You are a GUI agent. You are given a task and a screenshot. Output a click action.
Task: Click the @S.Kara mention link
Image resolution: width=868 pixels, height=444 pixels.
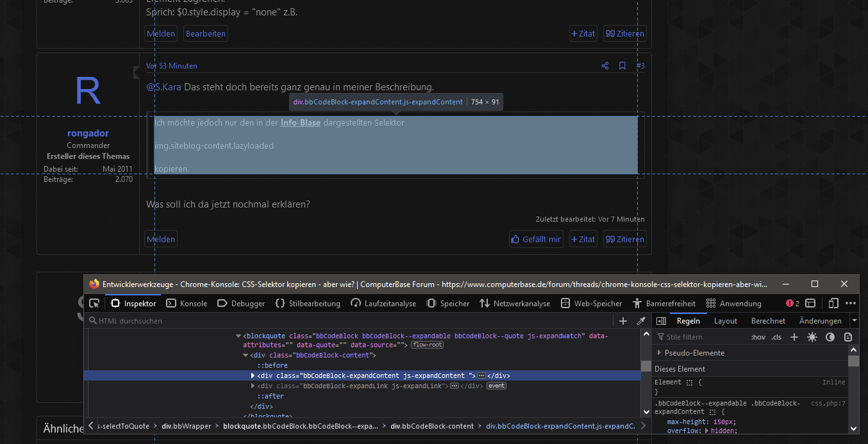click(163, 86)
